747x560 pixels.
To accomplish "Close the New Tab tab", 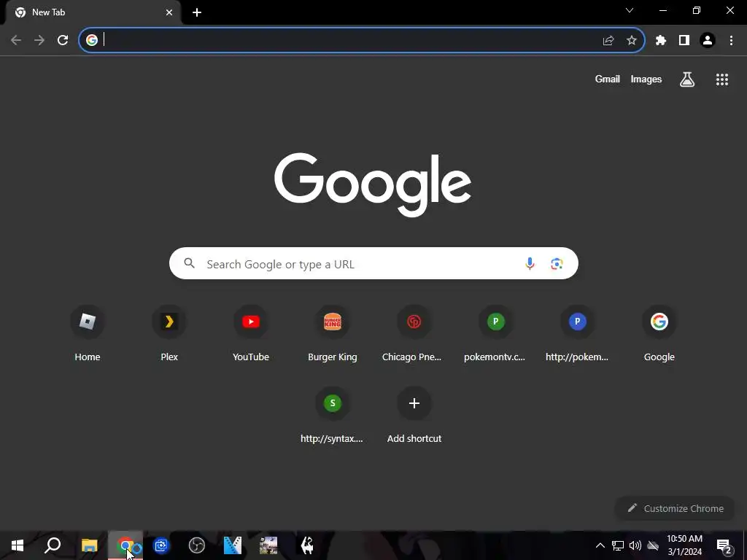I will tap(169, 12).
